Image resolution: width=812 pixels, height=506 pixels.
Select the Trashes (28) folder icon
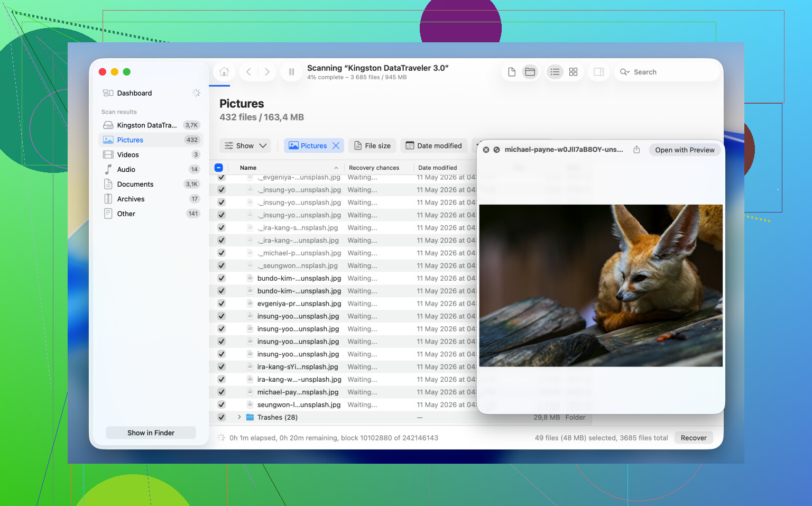(x=250, y=417)
